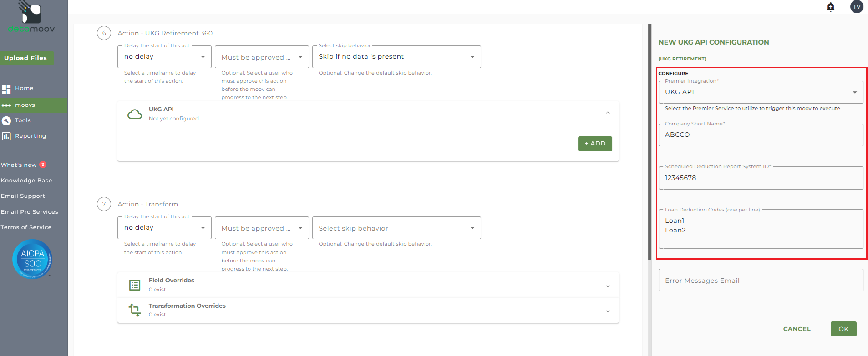Collapse the UKG API section
Image resolution: width=868 pixels, height=356 pixels.
[608, 113]
